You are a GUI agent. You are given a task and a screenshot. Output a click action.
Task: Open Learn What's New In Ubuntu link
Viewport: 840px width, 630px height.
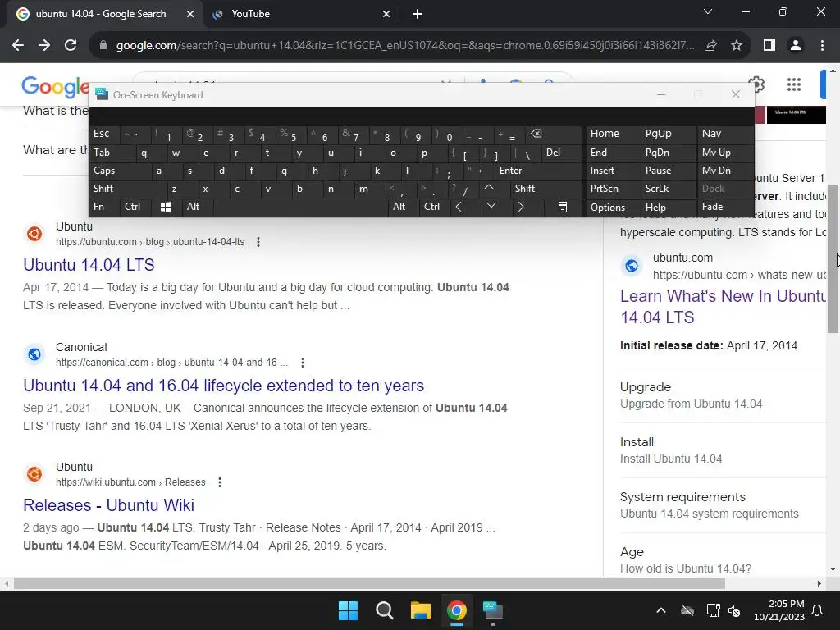point(724,307)
